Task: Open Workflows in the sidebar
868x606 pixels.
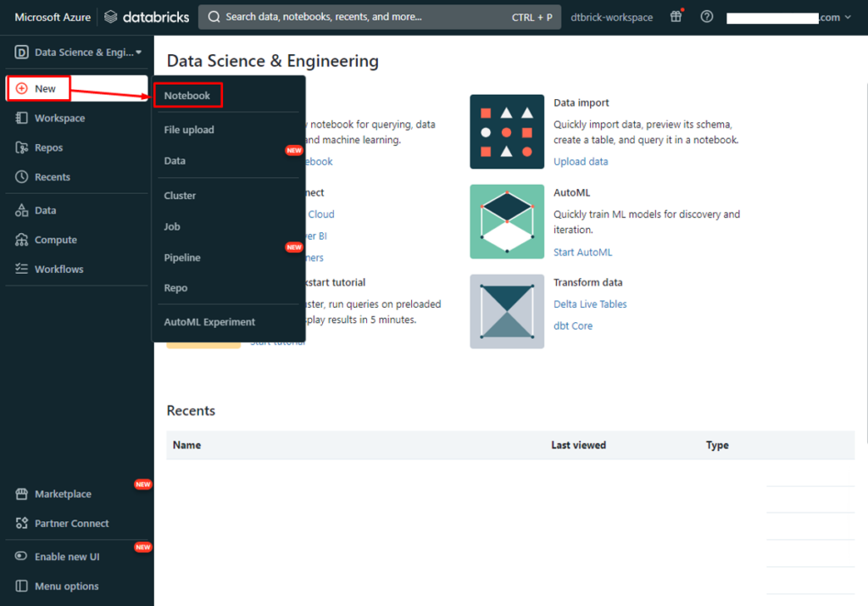Action: [x=58, y=269]
